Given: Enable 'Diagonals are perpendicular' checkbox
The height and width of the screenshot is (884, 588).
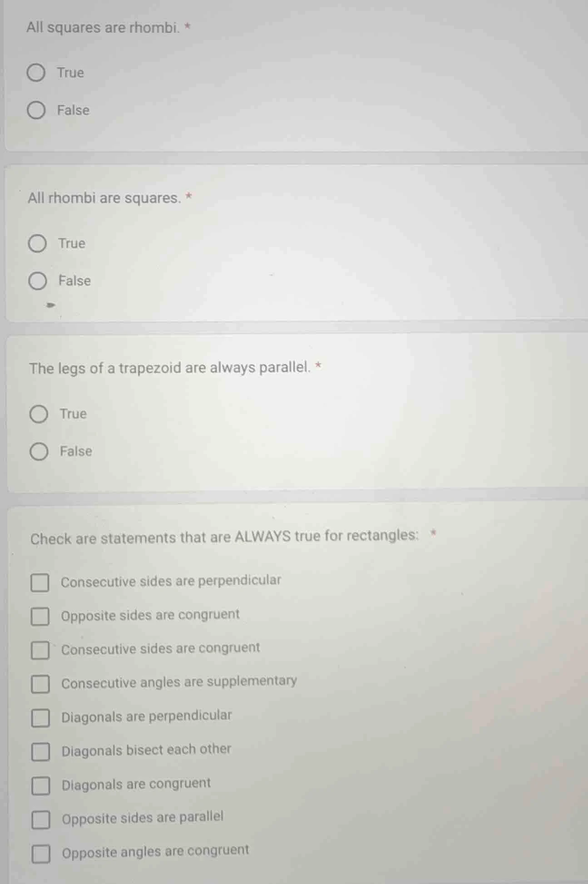Looking at the screenshot, I should coord(40,718).
